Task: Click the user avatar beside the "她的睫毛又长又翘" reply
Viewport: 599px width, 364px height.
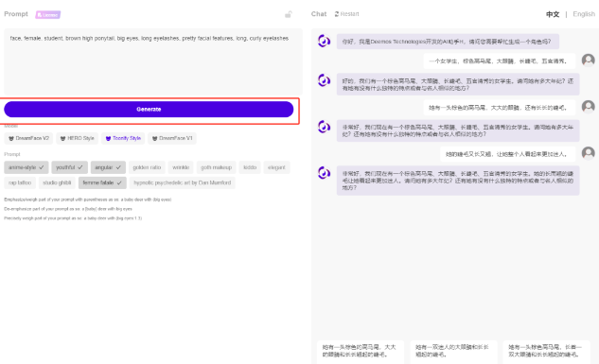Action: coord(588,153)
